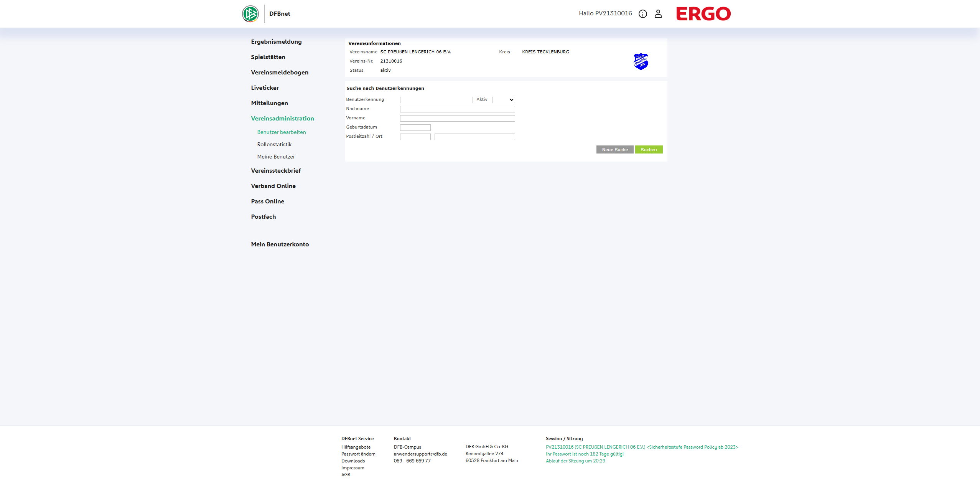Open the user profile icon
The height and width of the screenshot is (487, 980).
point(658,14)
